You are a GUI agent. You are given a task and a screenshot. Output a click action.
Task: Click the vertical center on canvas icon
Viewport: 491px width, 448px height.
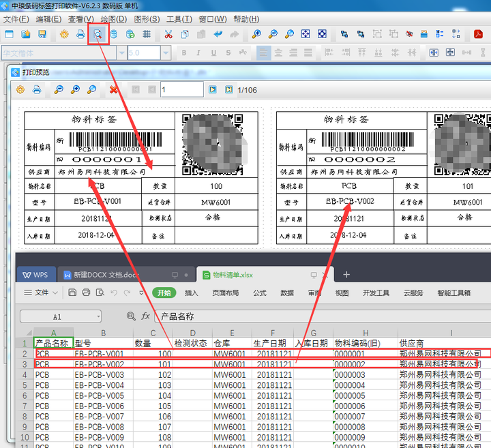tap(450, 53)
